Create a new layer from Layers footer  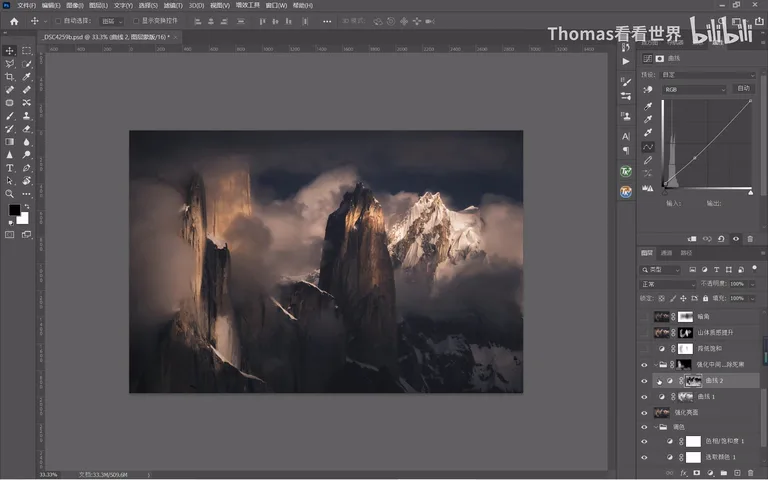coord(738,473)
